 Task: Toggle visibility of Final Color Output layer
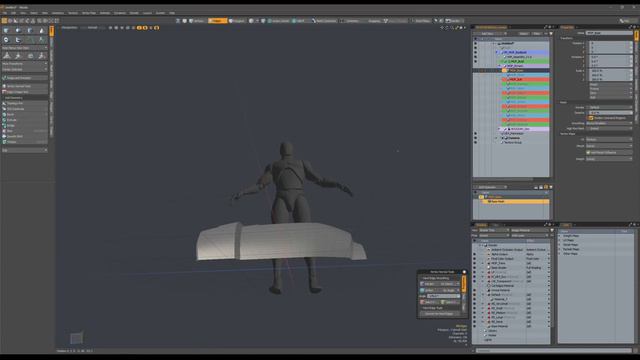point(475,258)
